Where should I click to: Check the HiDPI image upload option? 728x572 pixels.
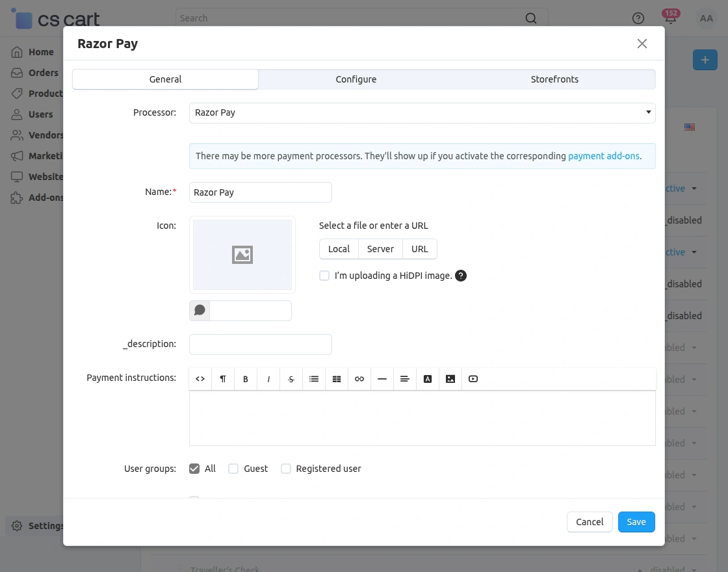pyautogui.click(x=324, y=276)
